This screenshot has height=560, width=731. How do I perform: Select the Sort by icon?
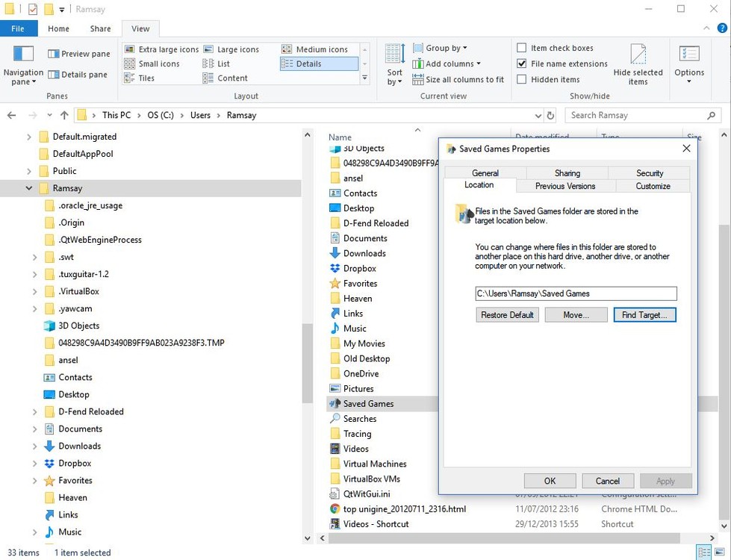point(394,63)
